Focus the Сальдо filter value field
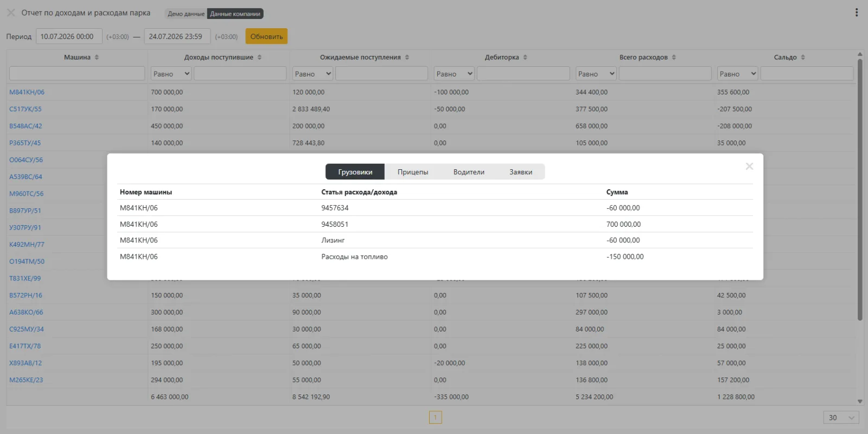The width and height of the screenshot is (868, 434). pos(807,74)
